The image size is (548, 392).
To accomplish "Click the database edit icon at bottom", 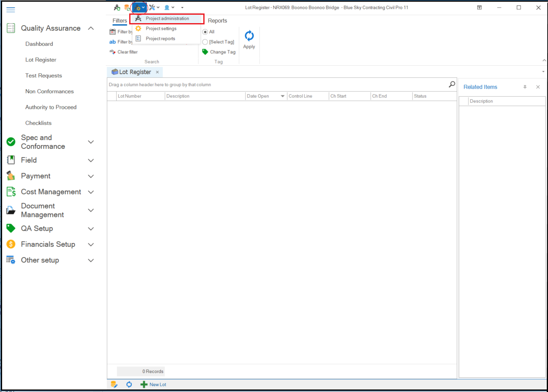I will (114, 384).
